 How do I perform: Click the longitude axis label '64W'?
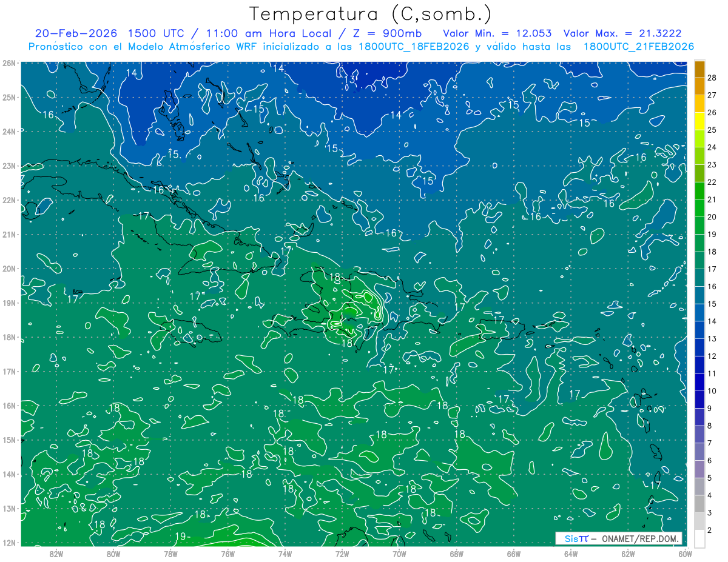coord(571,553)
